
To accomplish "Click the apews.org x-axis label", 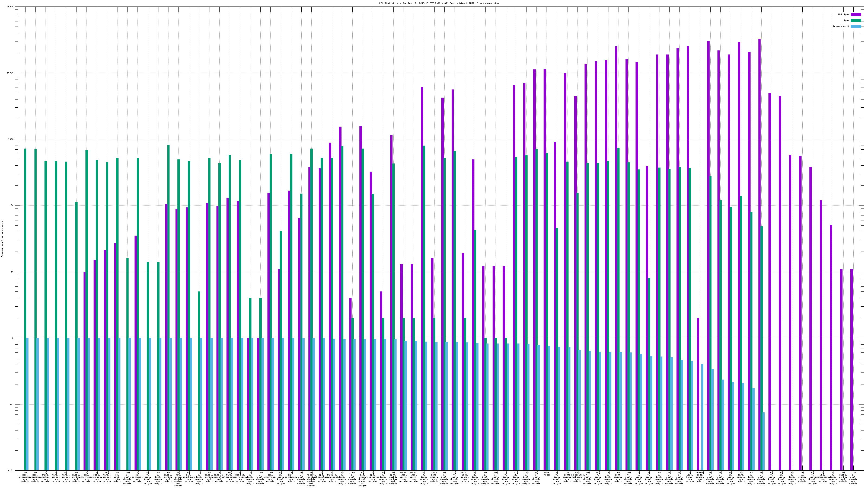I will 802,477.
